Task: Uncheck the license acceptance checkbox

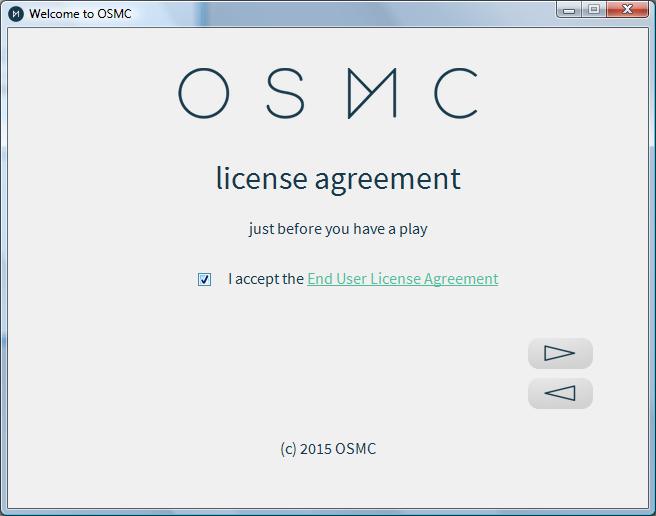Action: 204,279
